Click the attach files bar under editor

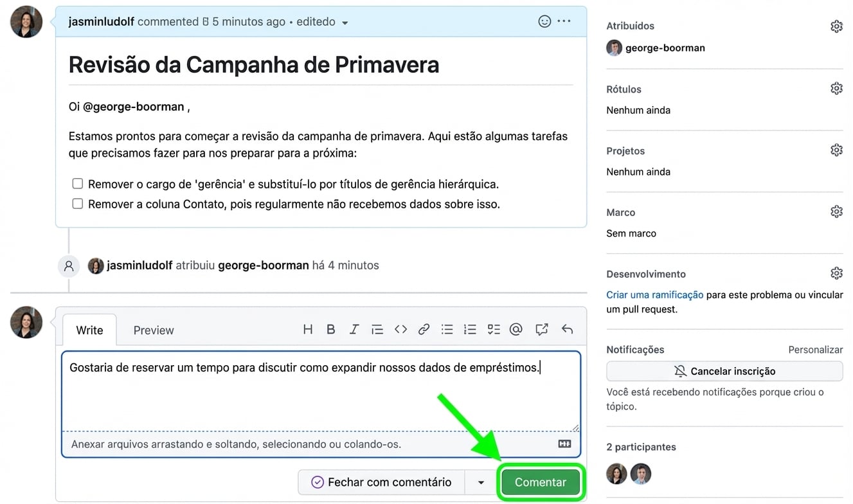pos(321,444)
